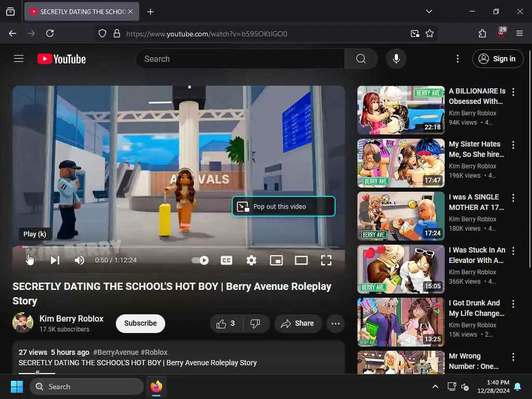The height and width of the screenshot is (399, 532).
Task: Seek on the video progress bar
Action: pos(179,247)
